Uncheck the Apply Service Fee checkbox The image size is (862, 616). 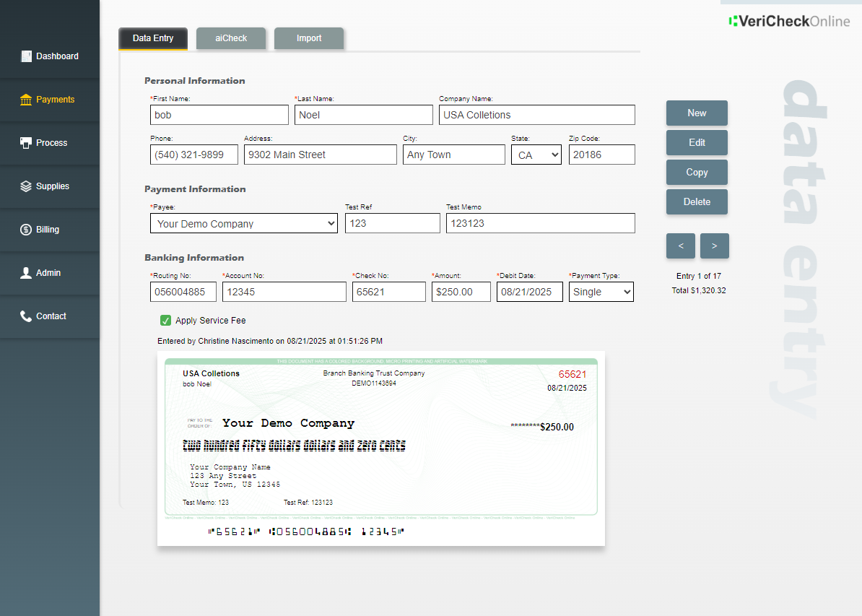[166, 320]
